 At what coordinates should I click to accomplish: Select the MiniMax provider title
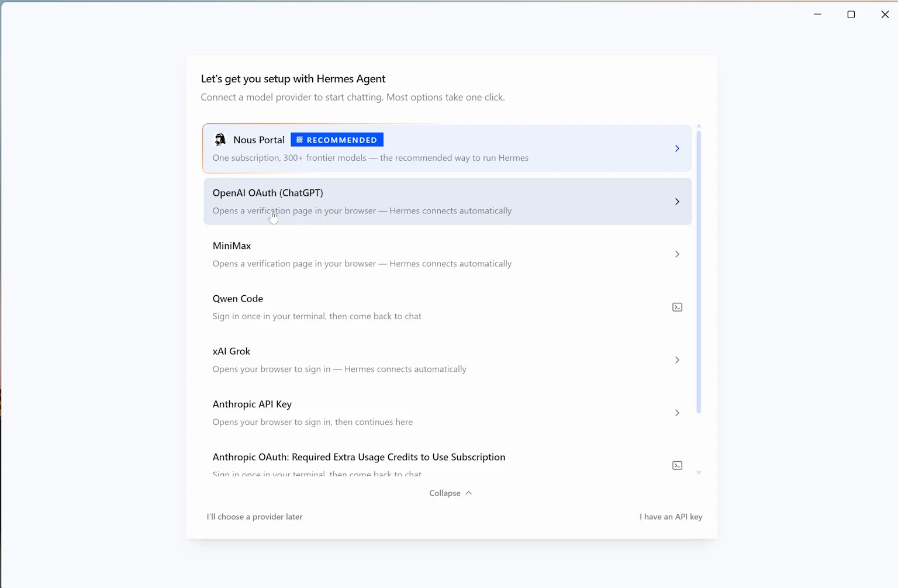pyautogui.click(x=232, y=245)
